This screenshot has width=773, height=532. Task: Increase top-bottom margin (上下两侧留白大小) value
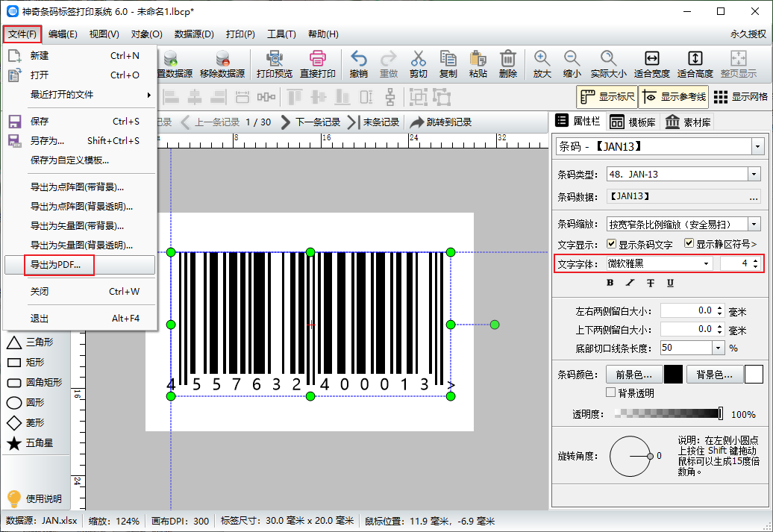(x=720, y=326)
